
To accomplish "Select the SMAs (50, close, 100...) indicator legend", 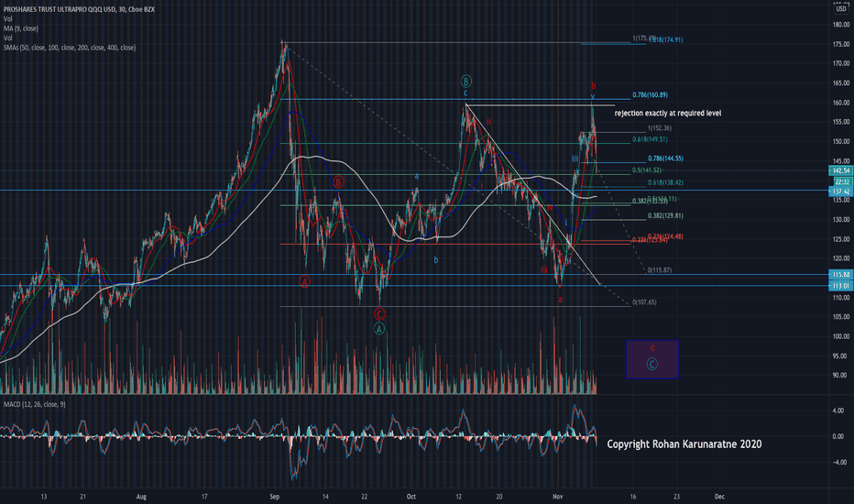I will tap(70, 48).
